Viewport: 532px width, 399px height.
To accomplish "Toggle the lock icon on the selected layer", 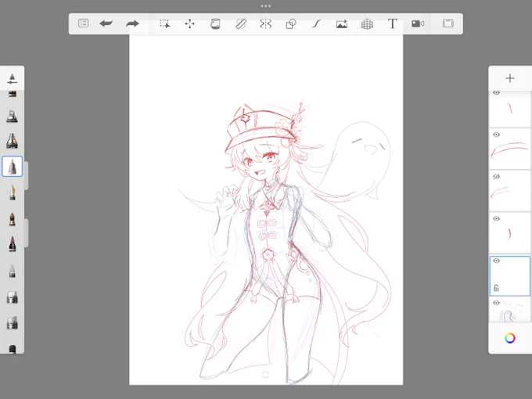I will 496,288.
